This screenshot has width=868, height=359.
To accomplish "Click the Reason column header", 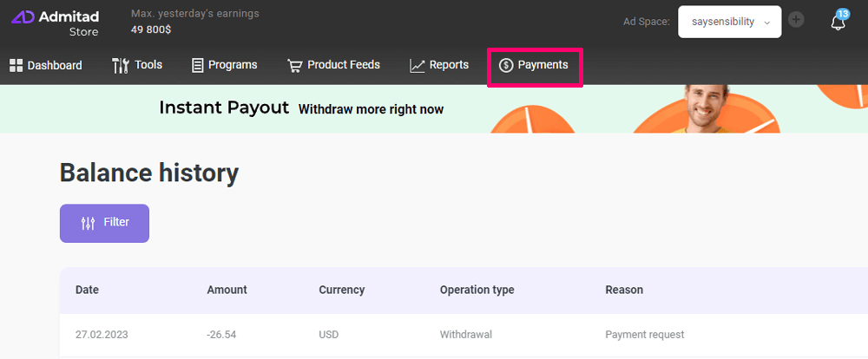I will tap(624, 290).
